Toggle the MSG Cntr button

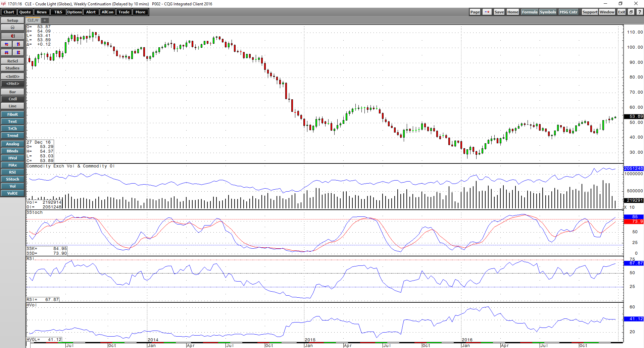click(x=568, y=12)
